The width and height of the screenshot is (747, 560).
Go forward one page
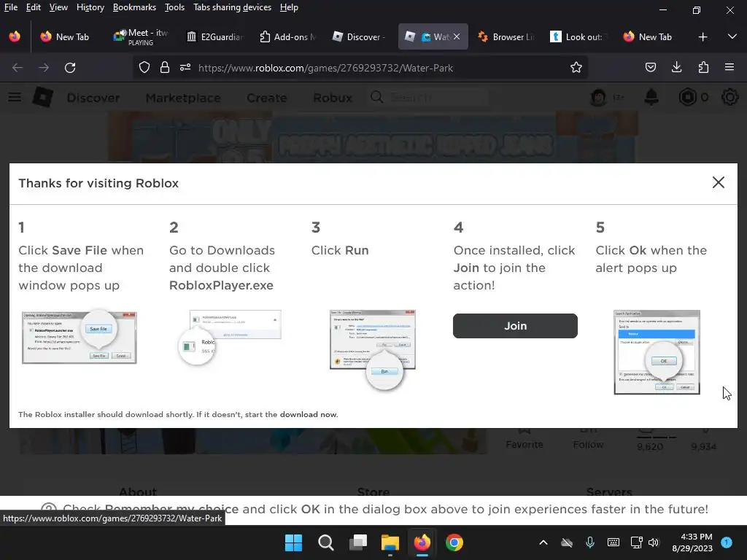click(44, 68)
